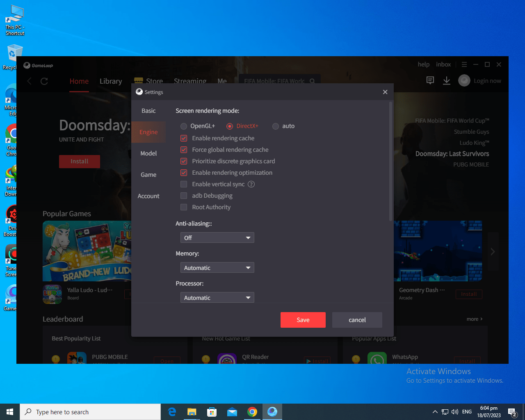Open the inbox link in GameLoop
This screenshot has height=420, width=525.
pyautogui.click(x=443, y=64)
